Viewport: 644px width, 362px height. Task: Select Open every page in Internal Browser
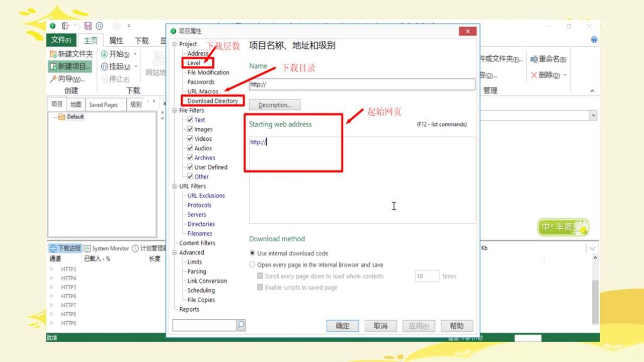(253, 264)
